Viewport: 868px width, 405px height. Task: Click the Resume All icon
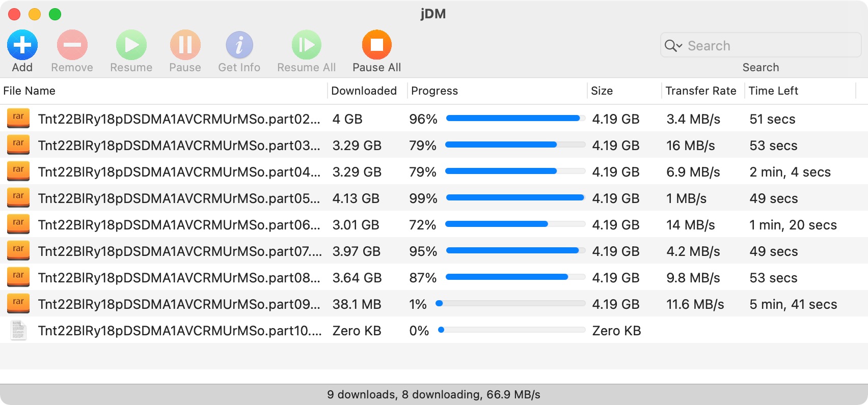[x=306, y=45]
